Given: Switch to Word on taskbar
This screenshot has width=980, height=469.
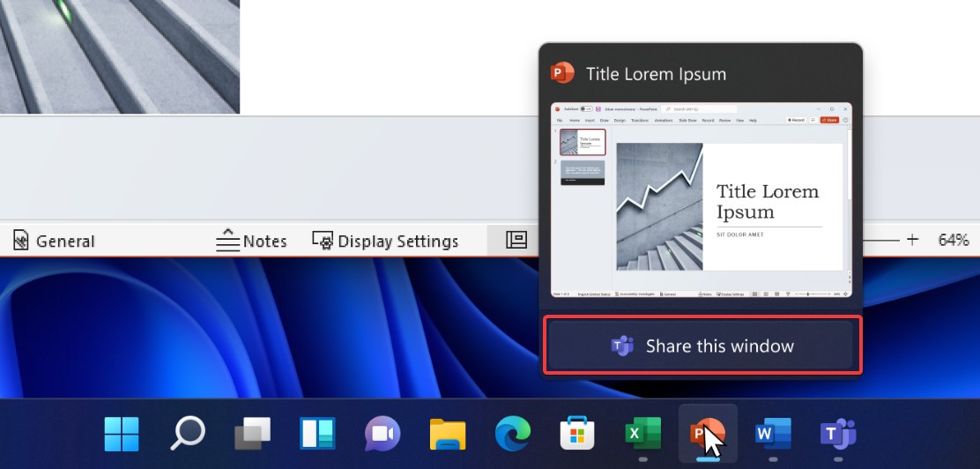Looking at the screenshot, I should [x=773, y=434].
